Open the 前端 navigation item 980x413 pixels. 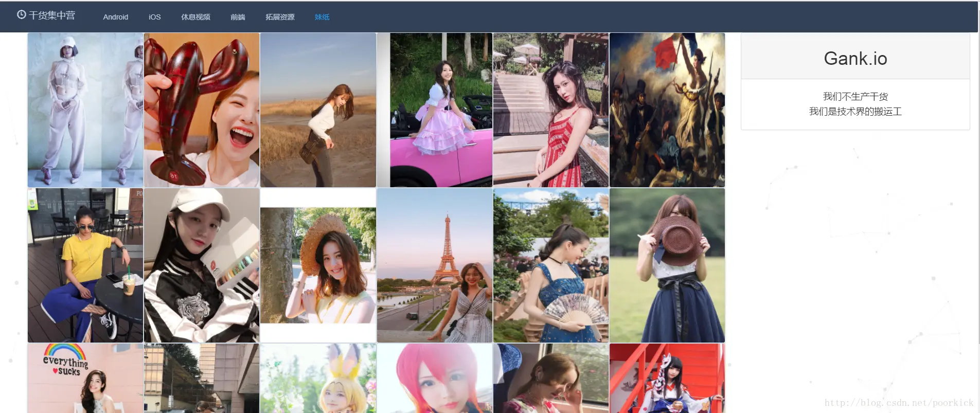point(238,17)
